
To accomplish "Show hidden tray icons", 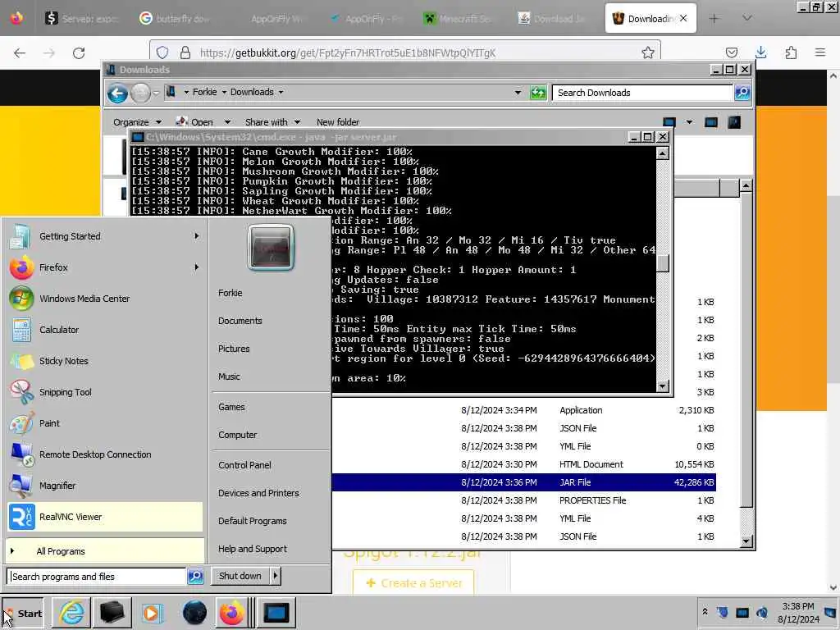I will point(705,611).
